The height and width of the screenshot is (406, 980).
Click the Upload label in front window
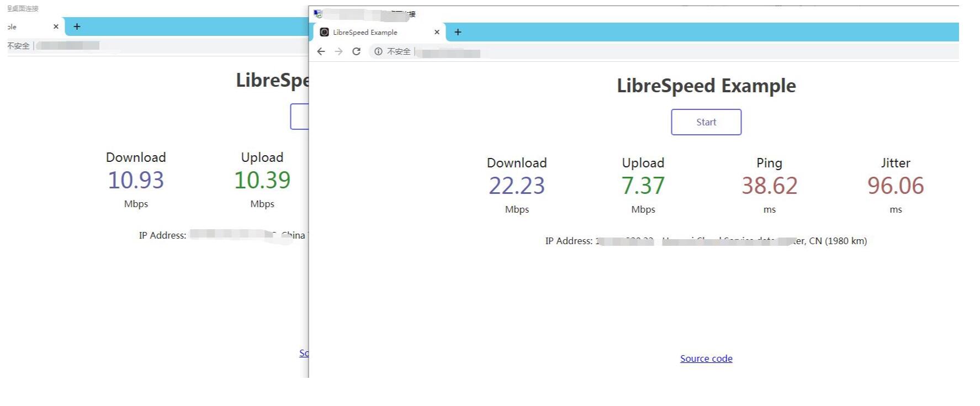[x=643, y=163]
